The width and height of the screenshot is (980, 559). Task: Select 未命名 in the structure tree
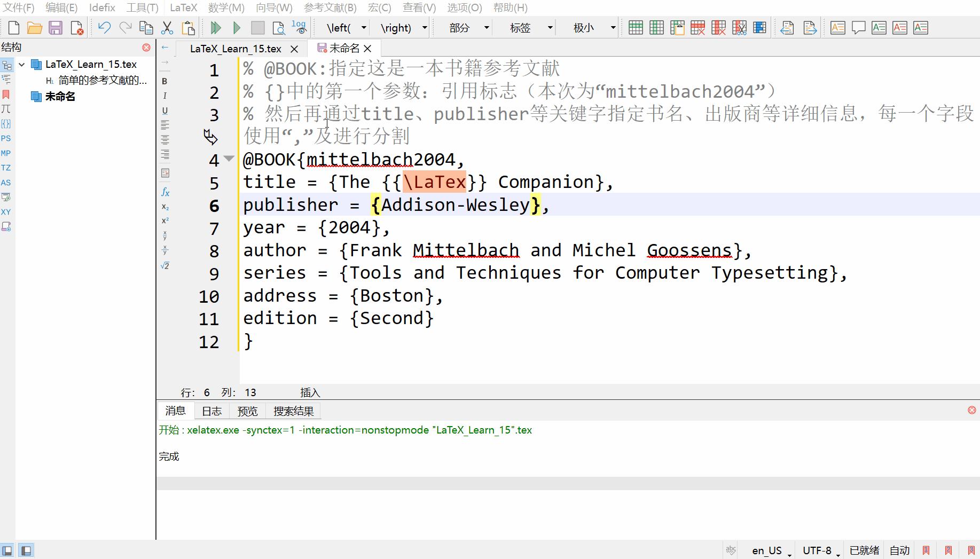[60, 96]
